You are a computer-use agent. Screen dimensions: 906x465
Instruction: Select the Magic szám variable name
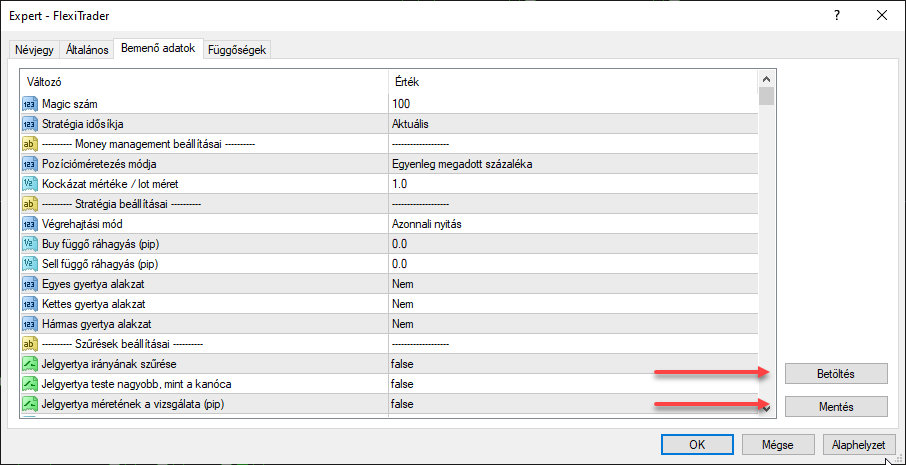pos(70,104)
